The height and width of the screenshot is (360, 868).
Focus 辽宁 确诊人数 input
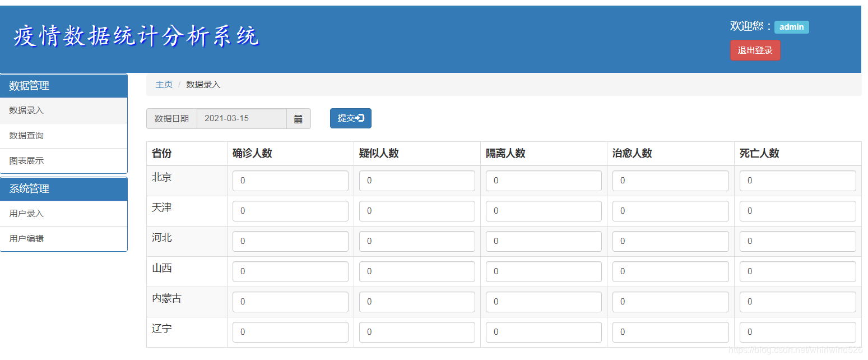tap(290, 333)
